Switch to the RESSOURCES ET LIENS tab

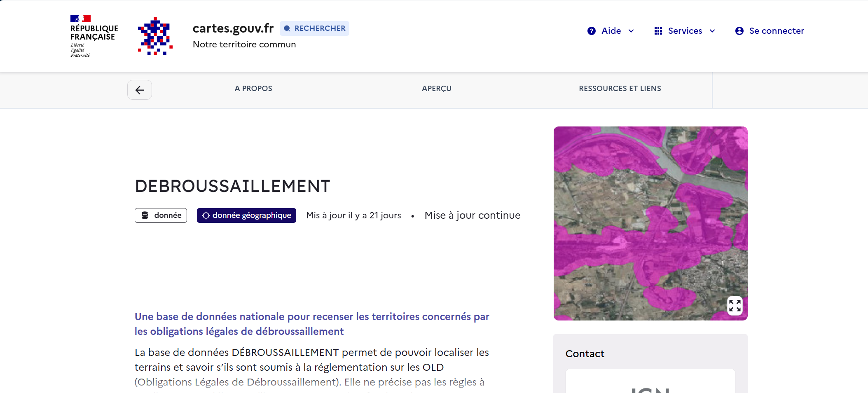point(620,89)
